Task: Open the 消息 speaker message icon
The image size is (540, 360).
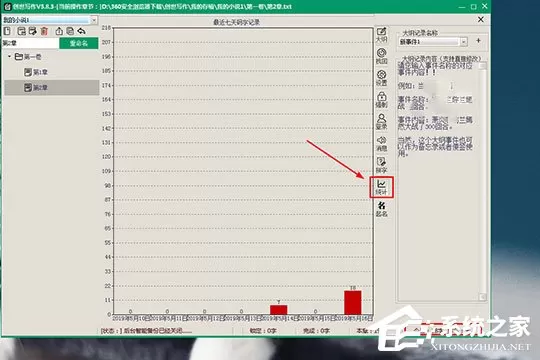Action: (381, 144)
